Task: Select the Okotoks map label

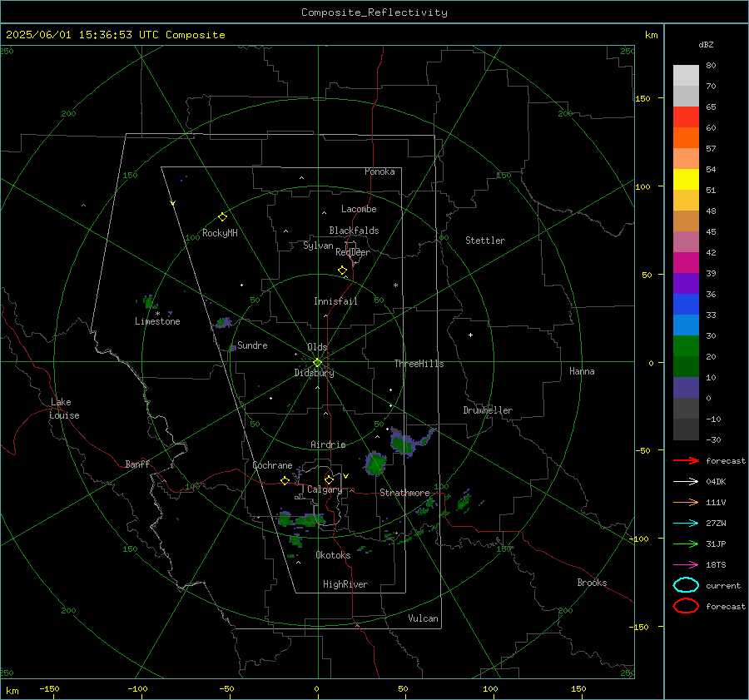Action: click(333, 555)
